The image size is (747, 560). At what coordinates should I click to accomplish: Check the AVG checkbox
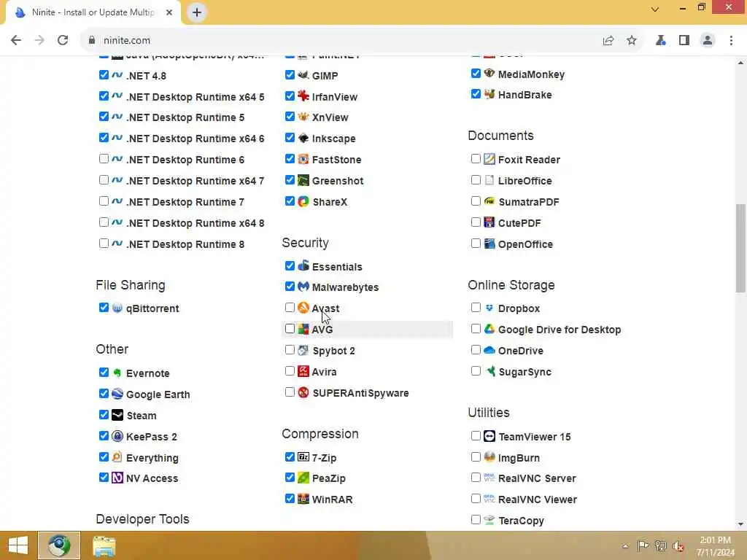[x=290, y=329]
